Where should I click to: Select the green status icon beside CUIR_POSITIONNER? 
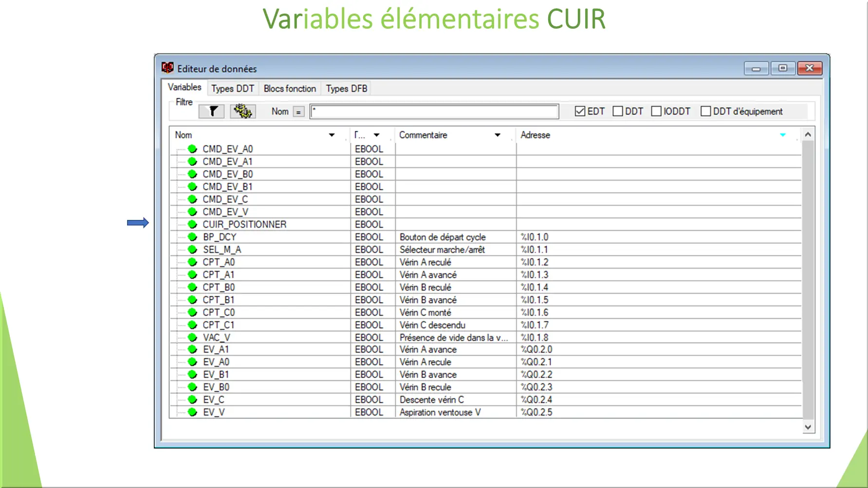pyautogui.click(x=192, y=224)
